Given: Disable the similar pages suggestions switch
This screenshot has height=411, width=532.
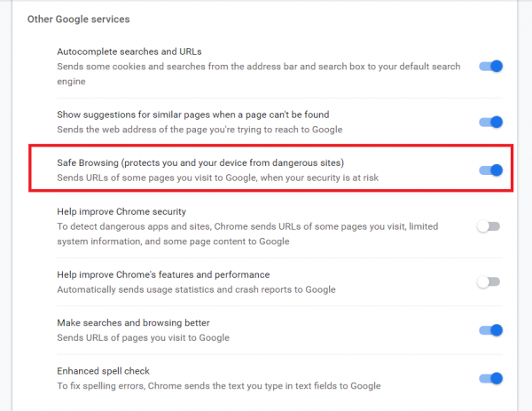Looking at the screenshot, I should click(490, 122).
